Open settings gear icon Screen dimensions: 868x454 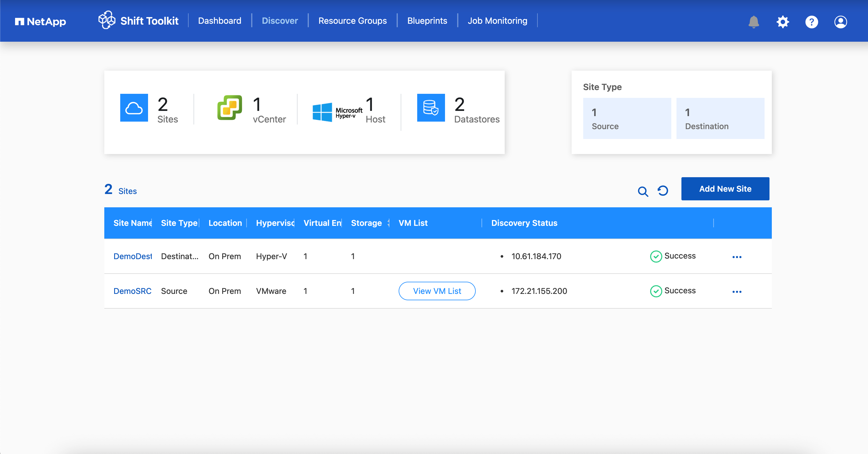[783, 21]
